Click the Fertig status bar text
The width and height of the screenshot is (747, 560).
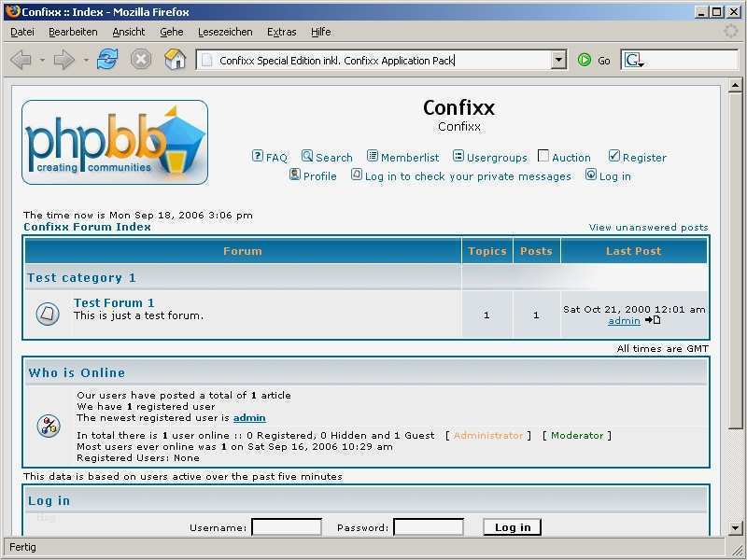(22, 547)
